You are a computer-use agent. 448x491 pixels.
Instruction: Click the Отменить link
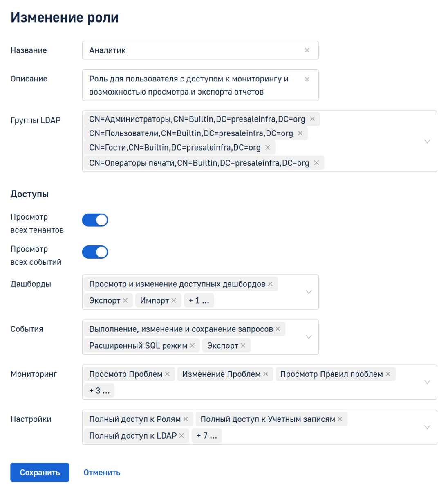coord(102,473)
